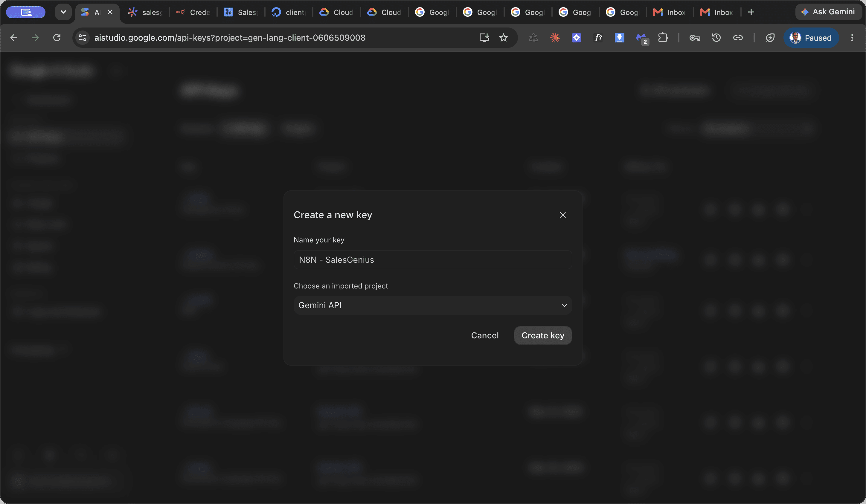Viewport: 866px width, 504px height.
Task: Open the Paused profile menu
Action: coord(811,38)
